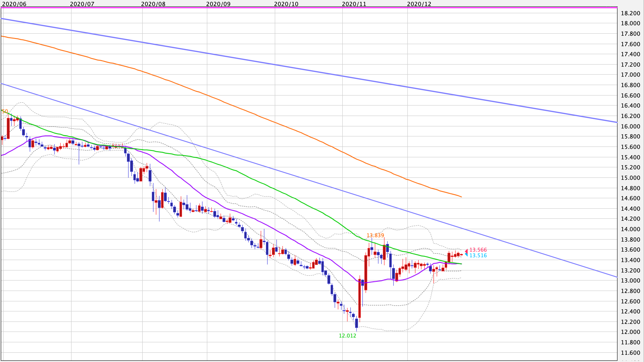Screen dimensions: 644x362
Task: Click the cyan price arrow marker
Action: click(466, 255)
